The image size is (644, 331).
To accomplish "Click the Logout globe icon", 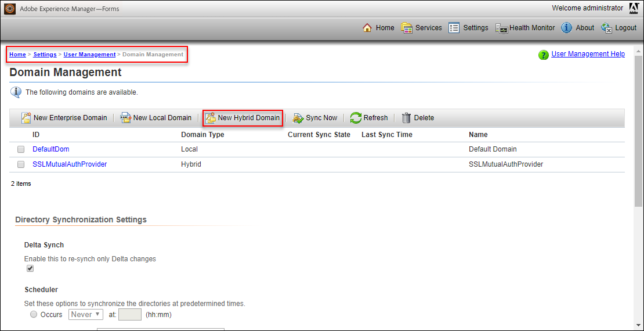I will [607, 27].
